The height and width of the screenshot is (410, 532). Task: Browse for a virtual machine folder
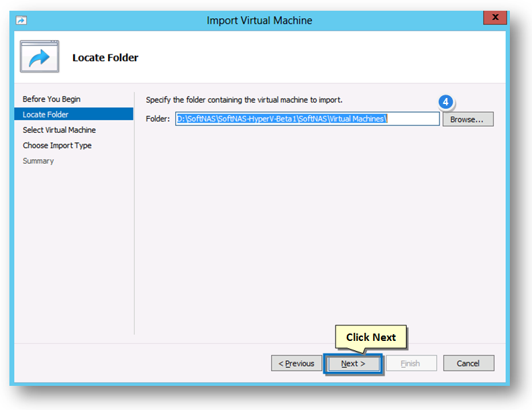[x=468, y=119]
